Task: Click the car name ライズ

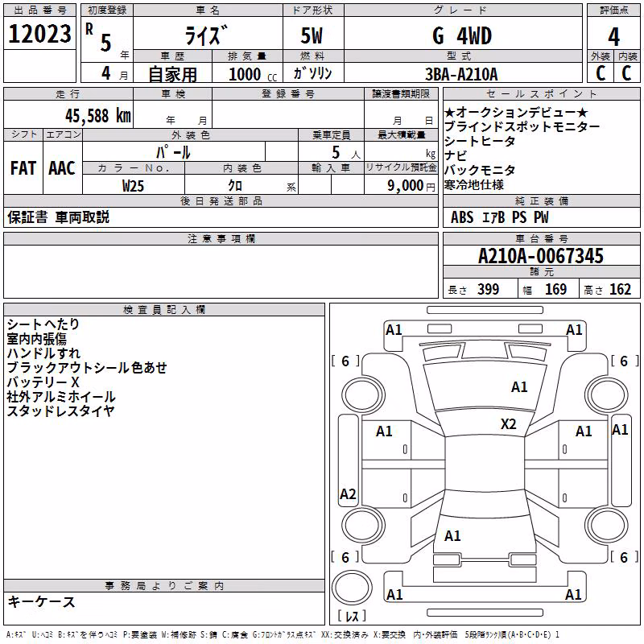Action: 206,35
